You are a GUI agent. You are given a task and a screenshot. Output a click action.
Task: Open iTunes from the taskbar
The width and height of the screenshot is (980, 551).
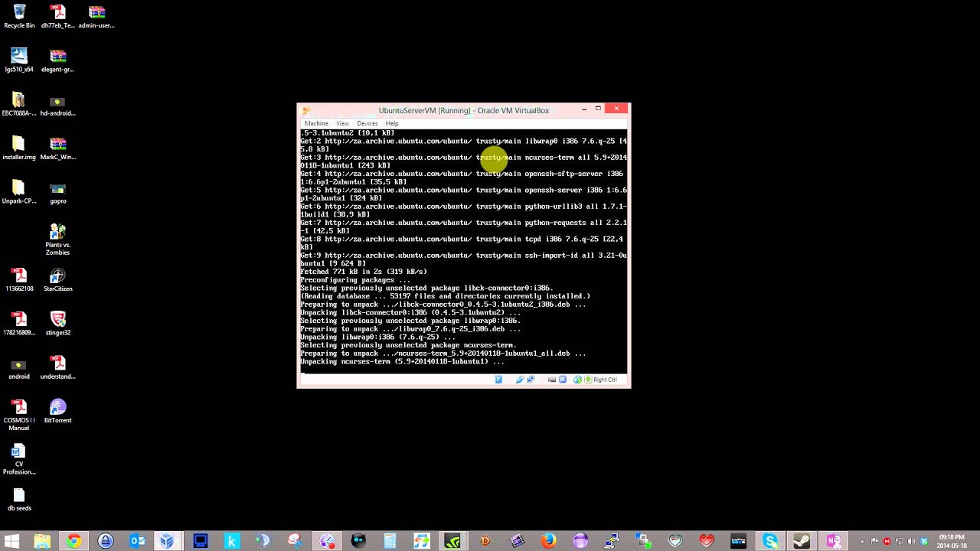[422, 541]
